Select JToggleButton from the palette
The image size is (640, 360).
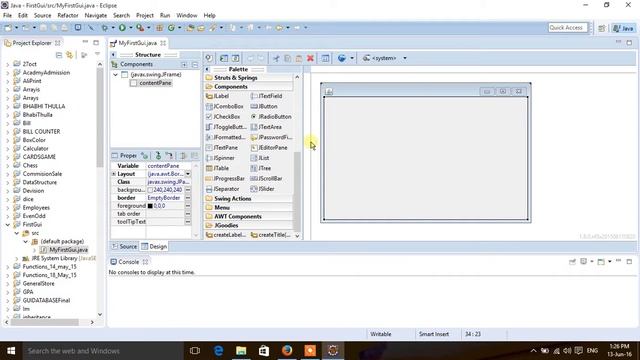pos(227,127)
